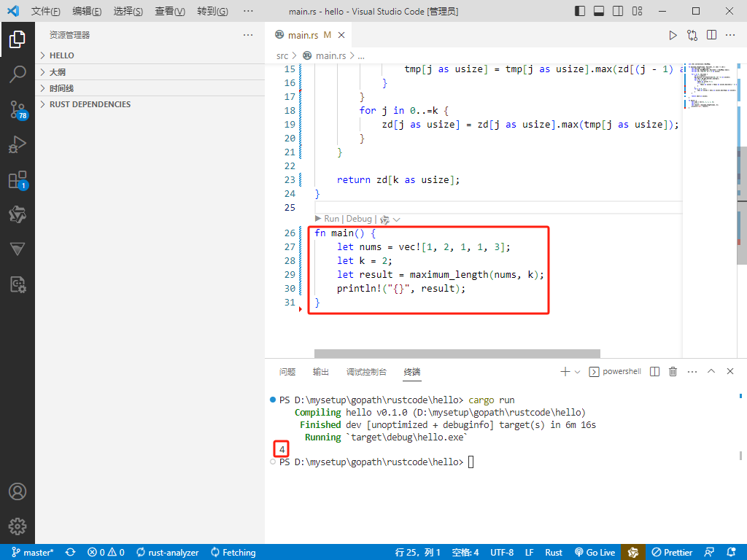The width and height of the screenshot is (747, 560).
Task: Close the main.rs editor tab
Action: 341,35
